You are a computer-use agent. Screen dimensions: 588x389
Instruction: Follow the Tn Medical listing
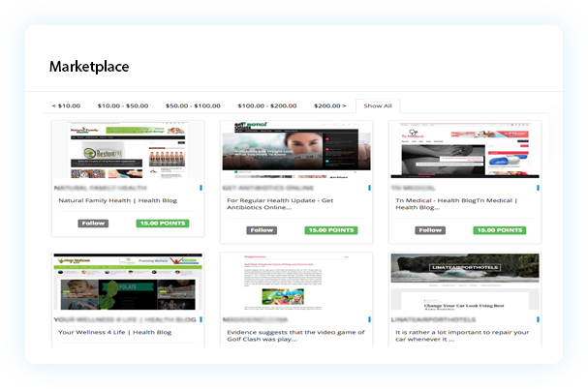pyautogui.click(x=430, y=230)
